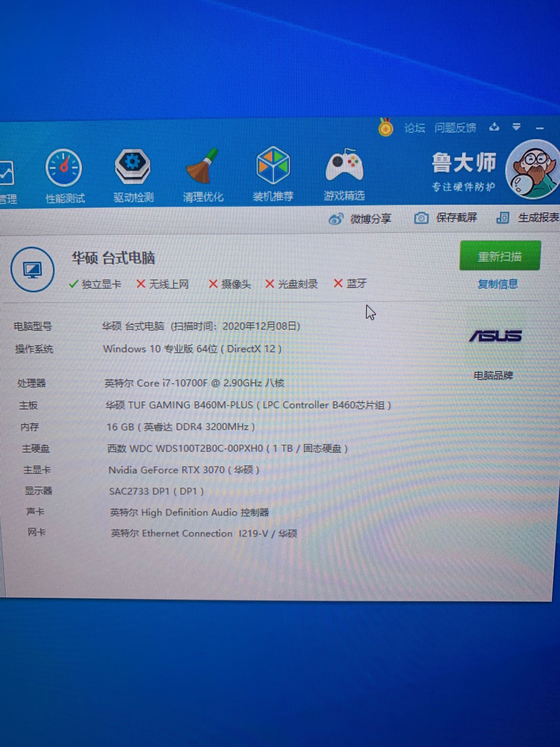Screen dimensions: 560x747
Task: Click the Core i7-10700F processor value
Action: point(194,383)
